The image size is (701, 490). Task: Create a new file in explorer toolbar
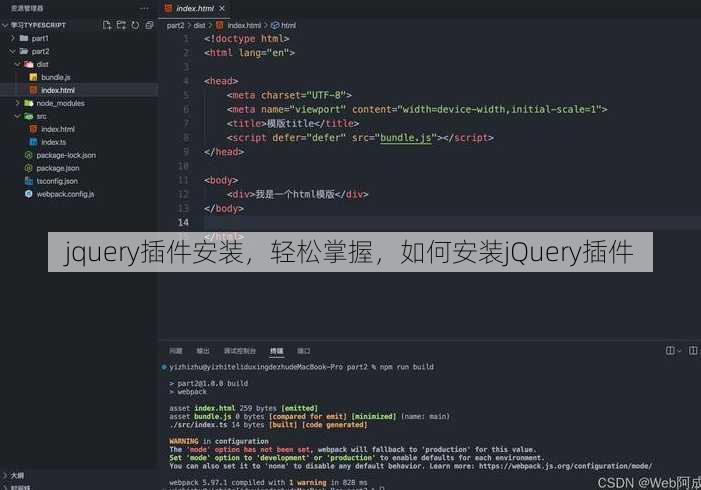[x=107, y=25]
